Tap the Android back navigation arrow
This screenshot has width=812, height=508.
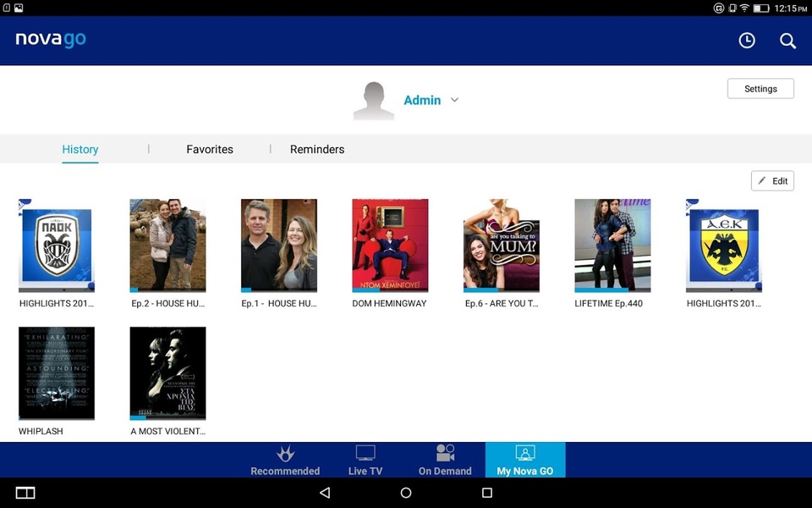[x=325, y=493]
